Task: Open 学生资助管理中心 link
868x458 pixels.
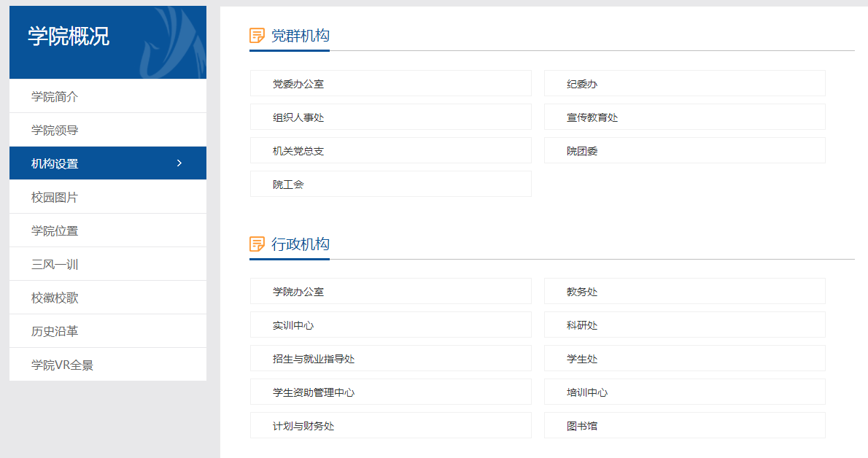Action: point(314,392)
